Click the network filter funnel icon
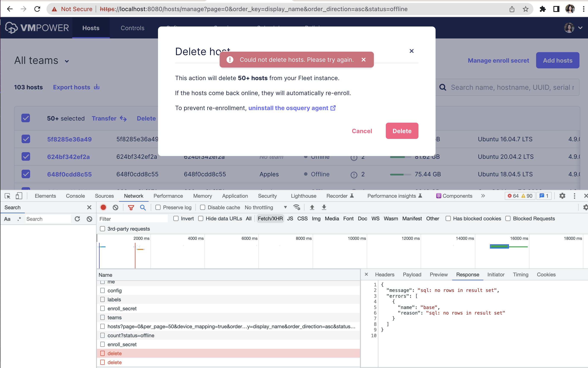Image resolution: width=588 pixels, height=368 pixels. pyautogui.click(x=131, y=207)
